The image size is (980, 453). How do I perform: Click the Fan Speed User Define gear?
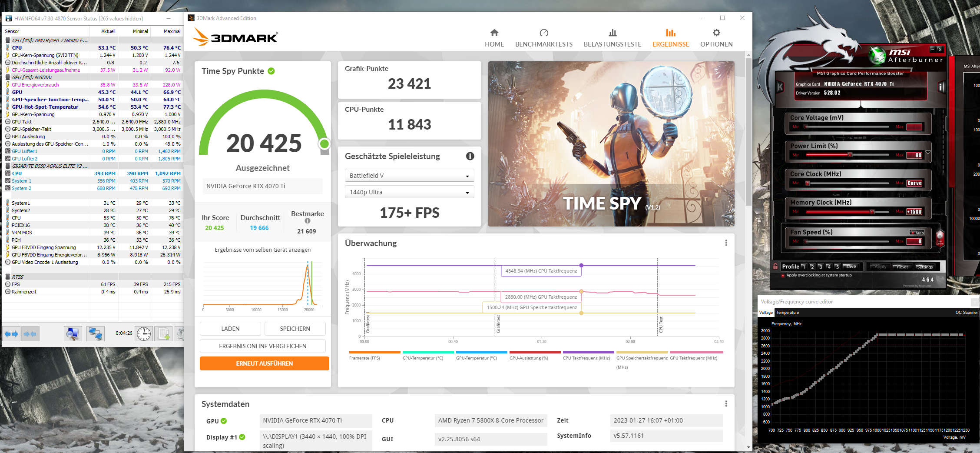tap(940, 238)
